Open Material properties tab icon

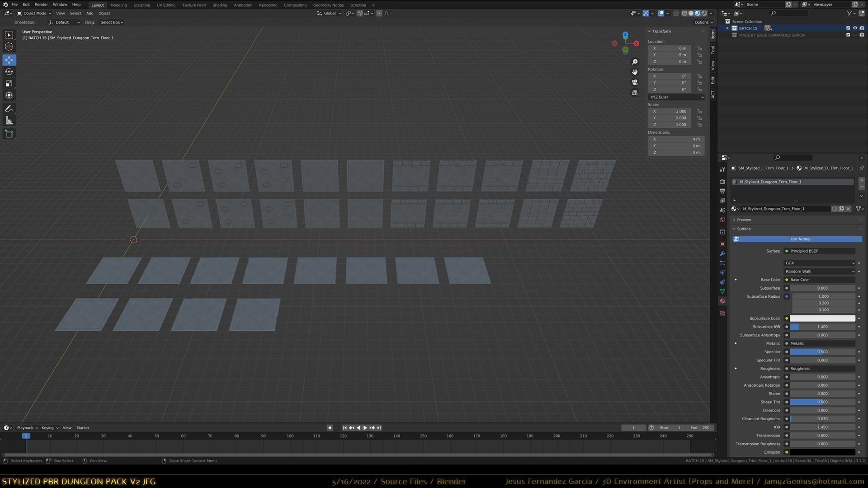click(x=722, y=301)
